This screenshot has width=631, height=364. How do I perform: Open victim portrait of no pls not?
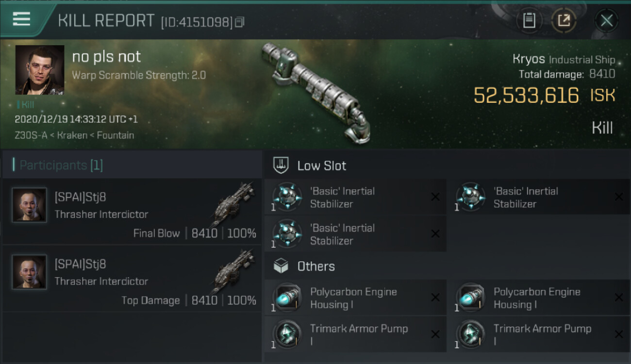pos(40,70)
